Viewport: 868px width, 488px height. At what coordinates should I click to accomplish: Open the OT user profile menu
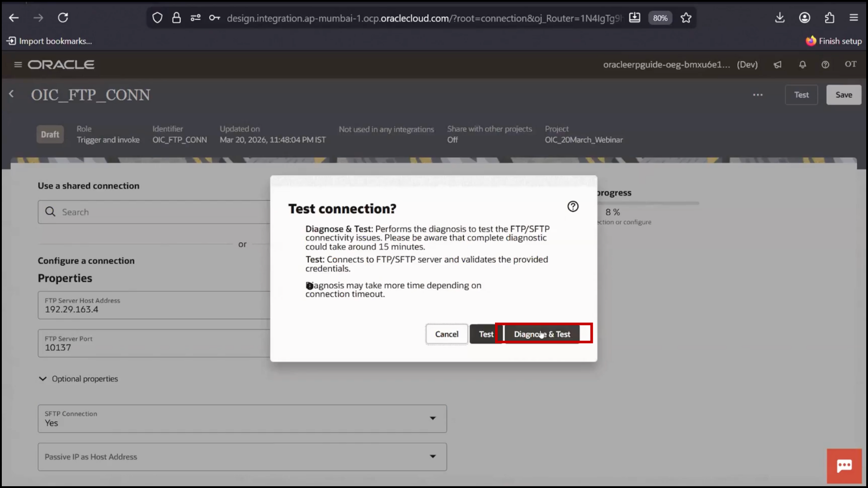[x=850, y=64]
